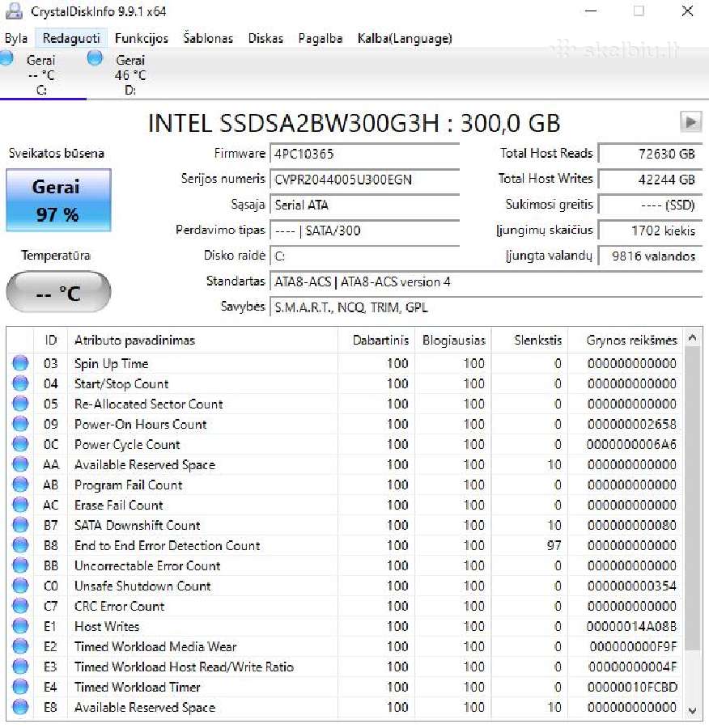Screen dimensions: 709x728
Task: Click the Slenkstis column header
Action: pyautogui.click(x=529, y=341)
